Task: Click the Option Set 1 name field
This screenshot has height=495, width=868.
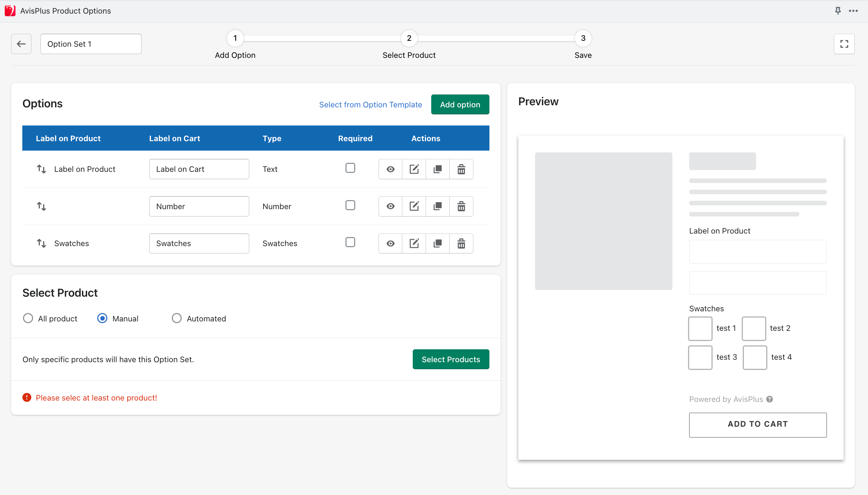Action: point(91,44)
